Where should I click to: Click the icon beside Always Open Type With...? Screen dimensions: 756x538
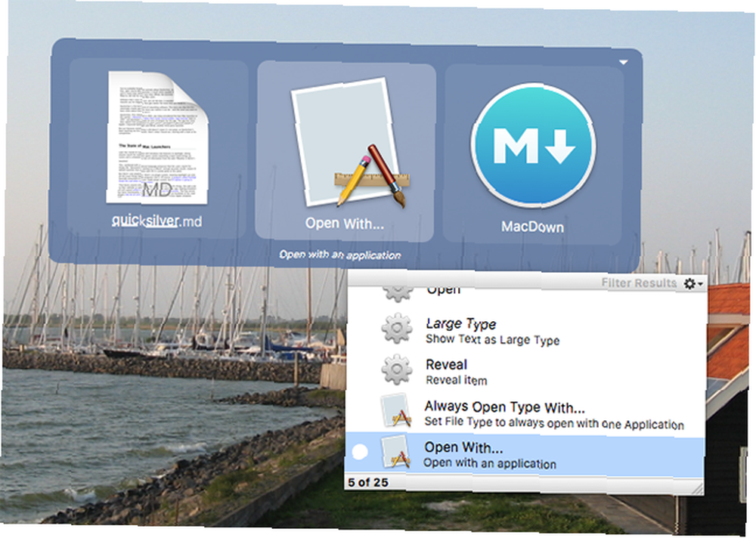tap(396, 411)
